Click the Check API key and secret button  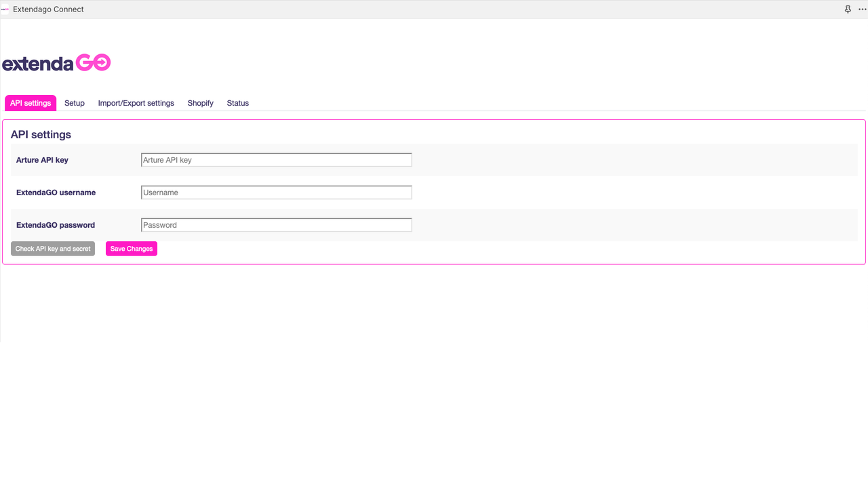pos(52,249)
